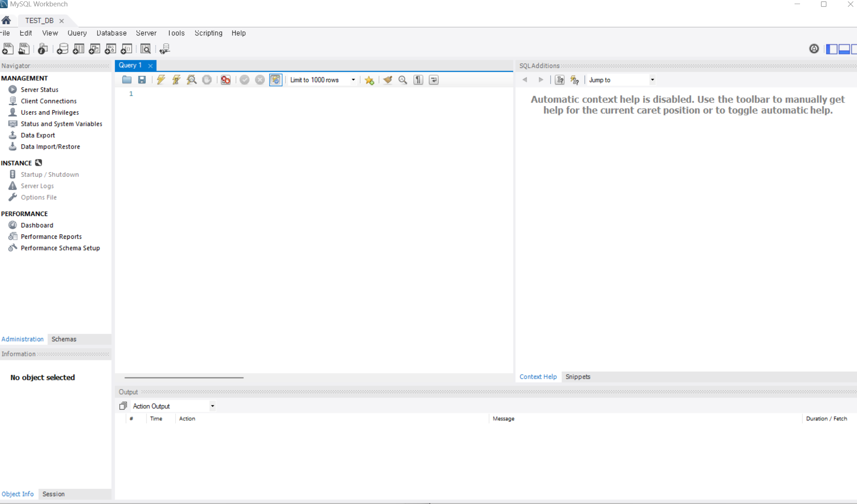The image size is (857, 504).
Task: Rollback the current transaction
Action: point(260,80)
